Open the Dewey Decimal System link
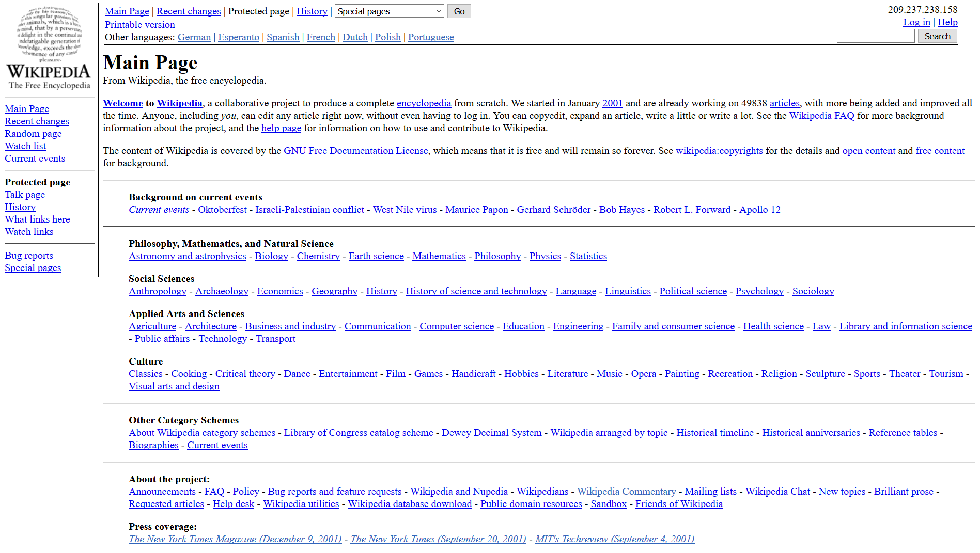The height and width of the screenshot is (553, 980). click(492, 433)
